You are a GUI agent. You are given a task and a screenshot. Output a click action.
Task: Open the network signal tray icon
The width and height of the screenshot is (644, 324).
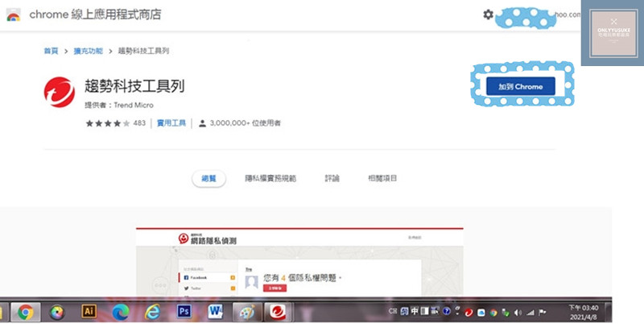coord(530,313)
